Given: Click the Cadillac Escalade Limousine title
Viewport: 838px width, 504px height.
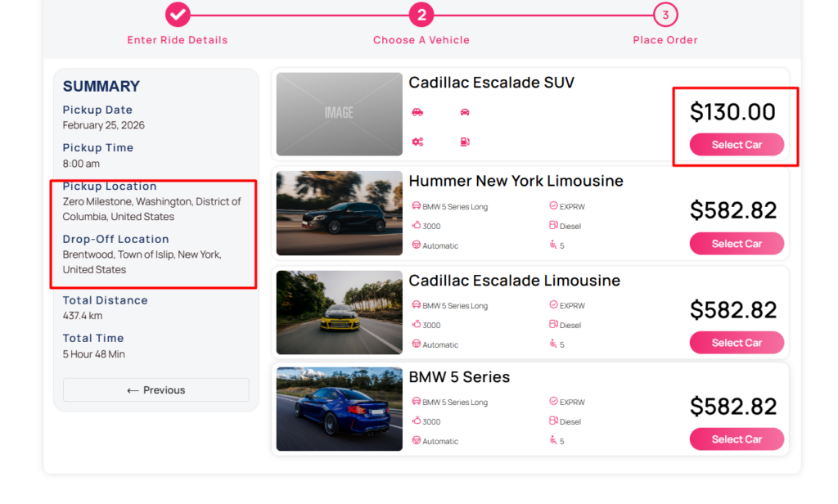Looking at the screenshot, I should coord(514,281).
